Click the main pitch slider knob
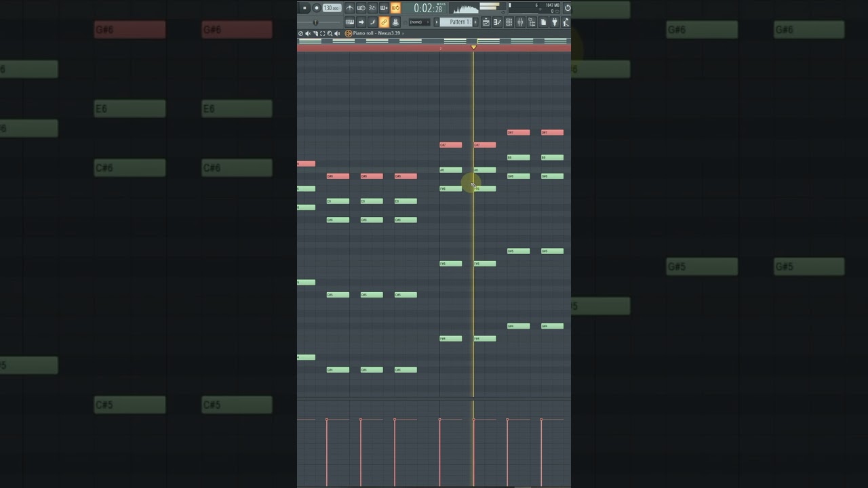This screenshot has height=488, width=868. (x=315, y=22)
